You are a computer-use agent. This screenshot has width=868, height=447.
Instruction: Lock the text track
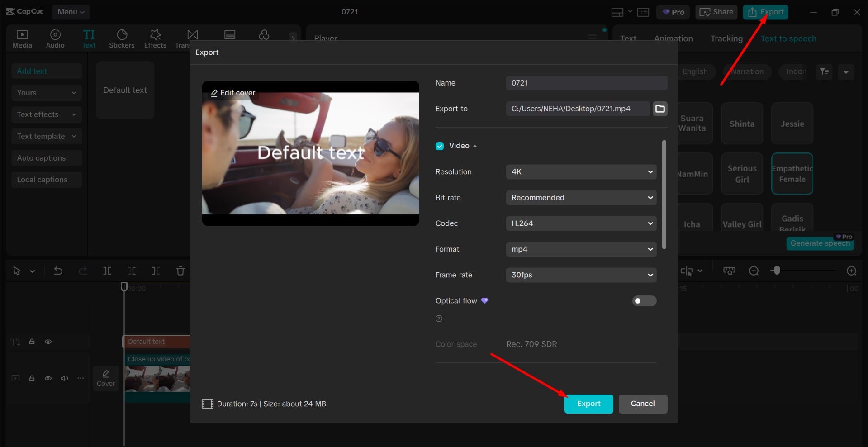click(x=32, y=342)
